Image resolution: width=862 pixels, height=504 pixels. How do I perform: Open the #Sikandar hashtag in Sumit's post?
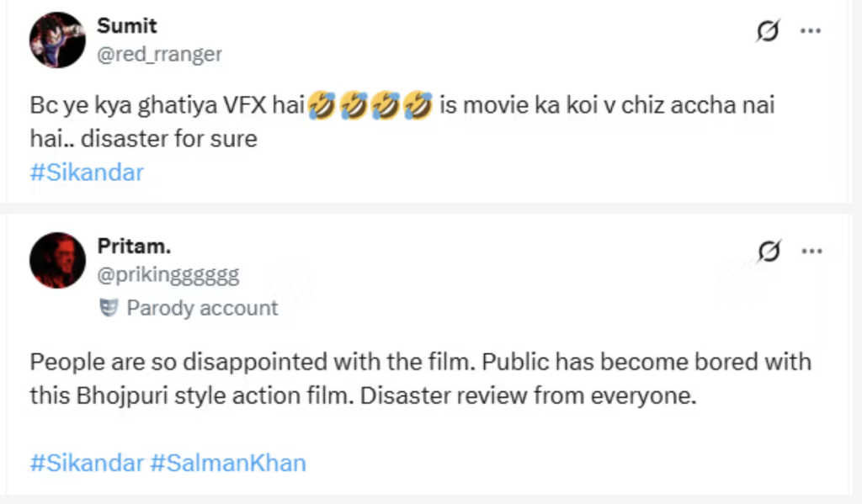pyautogui.click(x=87, y=172)
